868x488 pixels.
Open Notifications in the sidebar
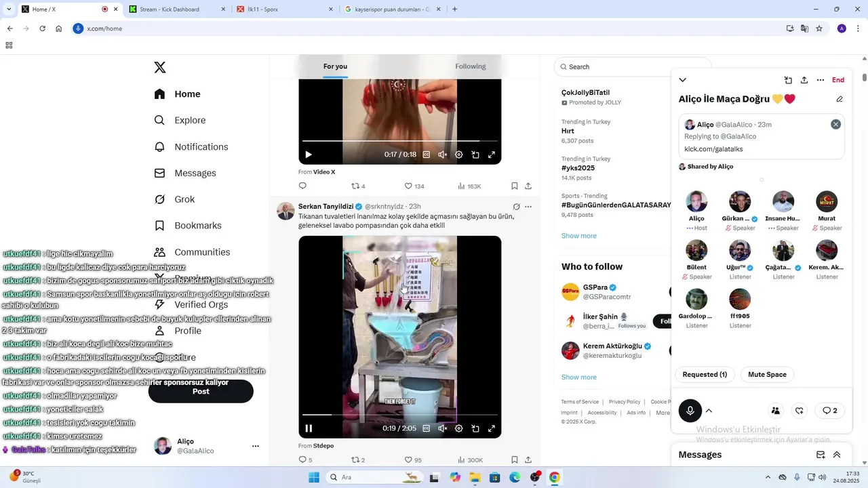[x=191, y=146]
